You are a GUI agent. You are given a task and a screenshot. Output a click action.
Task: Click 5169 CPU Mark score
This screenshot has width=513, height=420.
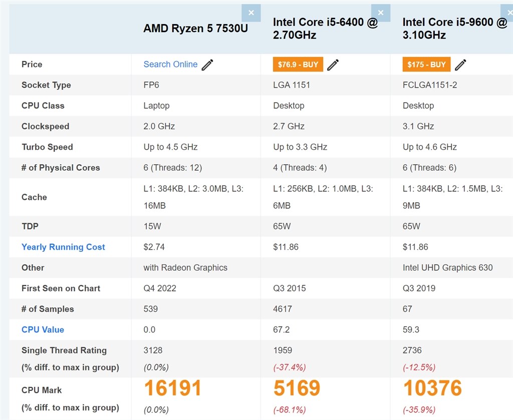[297, 388]
